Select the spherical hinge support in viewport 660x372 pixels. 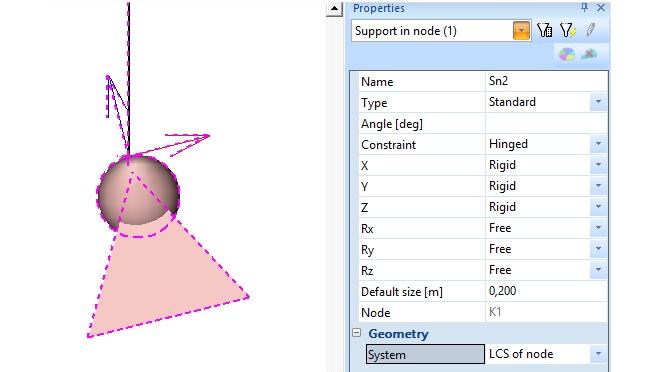pyautogui.click(x=138, y=194)
